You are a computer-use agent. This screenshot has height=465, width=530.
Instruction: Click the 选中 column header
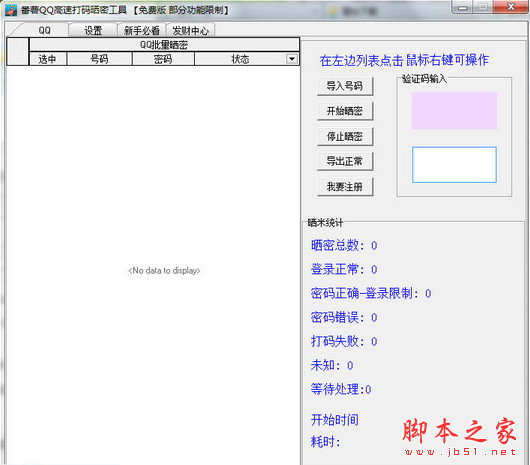48,59
